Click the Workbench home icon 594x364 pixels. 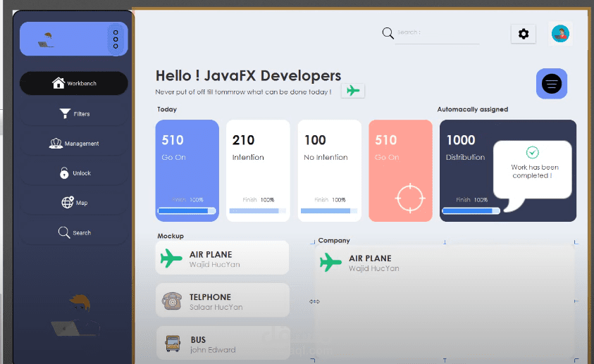click(58, 82)
